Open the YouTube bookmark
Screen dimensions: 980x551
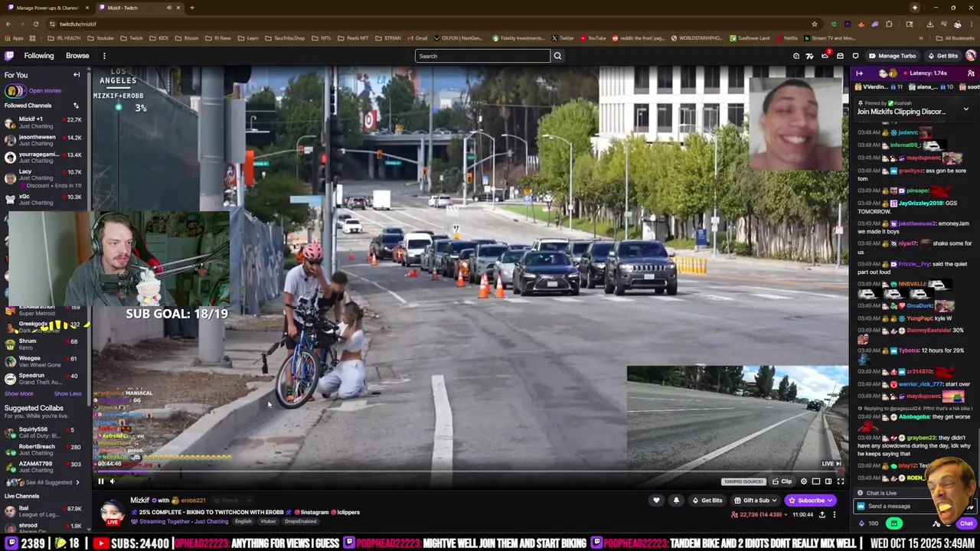coord(593,38)
